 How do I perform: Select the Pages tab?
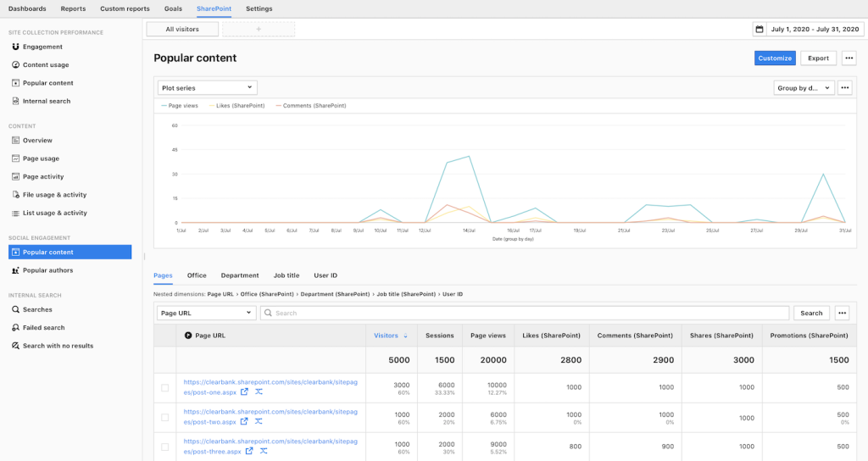(x=163, y=275)
